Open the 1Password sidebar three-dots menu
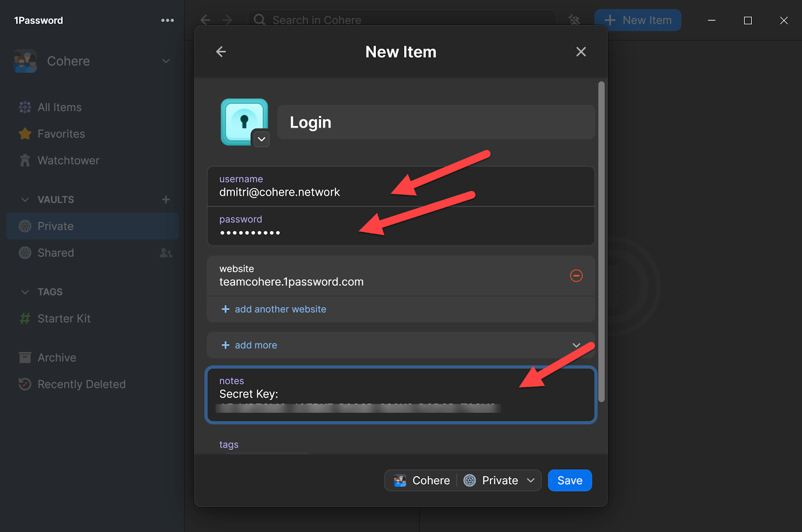This screenshot has width=802, height=532. [167, 21]
